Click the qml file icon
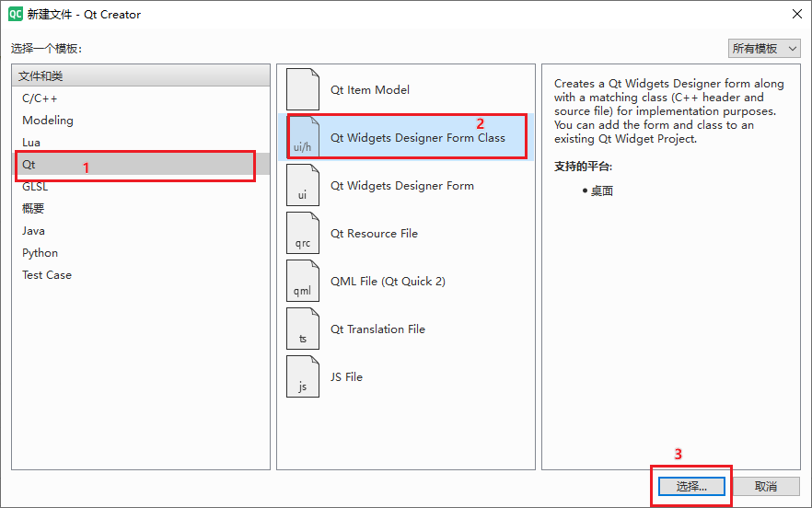This screenshot has width=812, height=508. 303,281
